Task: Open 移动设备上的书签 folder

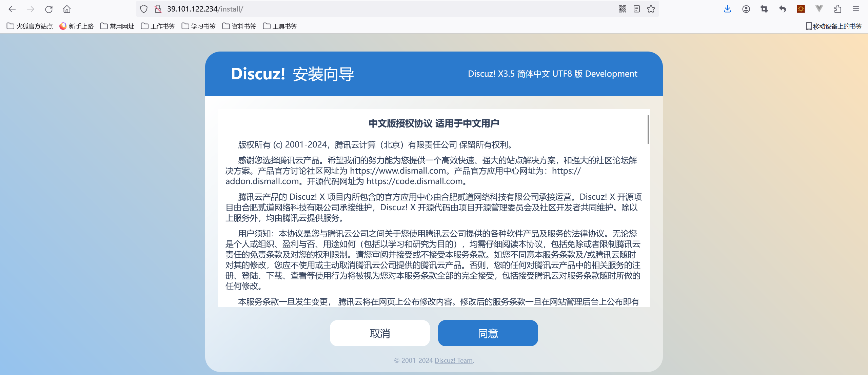Action: 834,26
